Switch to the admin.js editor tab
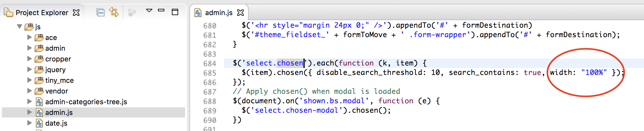Viewport: 644px width, 131px height. (x=218, y=13)
